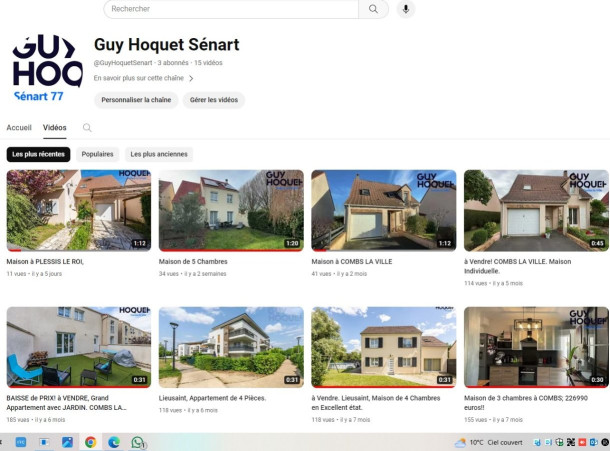The width and height of the screenshot is (610, 451).
Task: Click the @GuyHoquetSenart handle text
Action: (123, 63)
